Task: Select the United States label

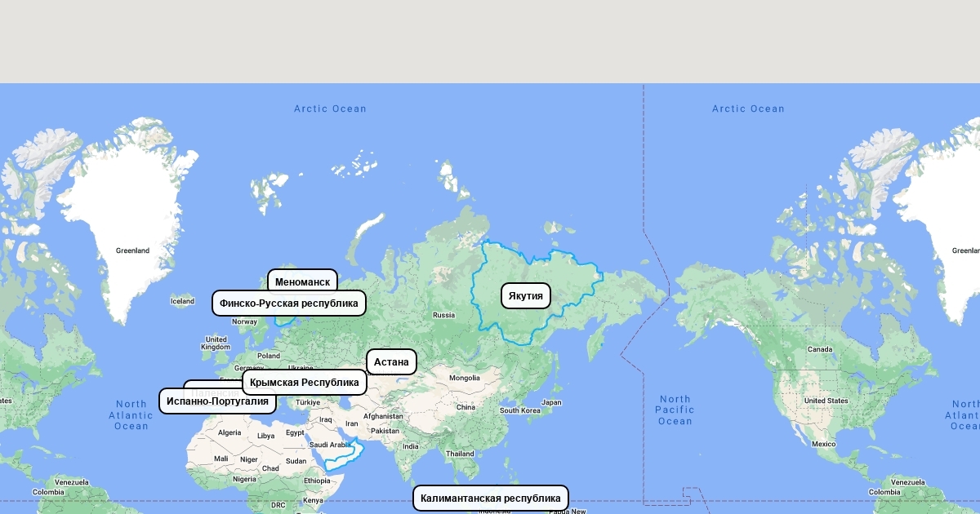Action: (826, 401)
